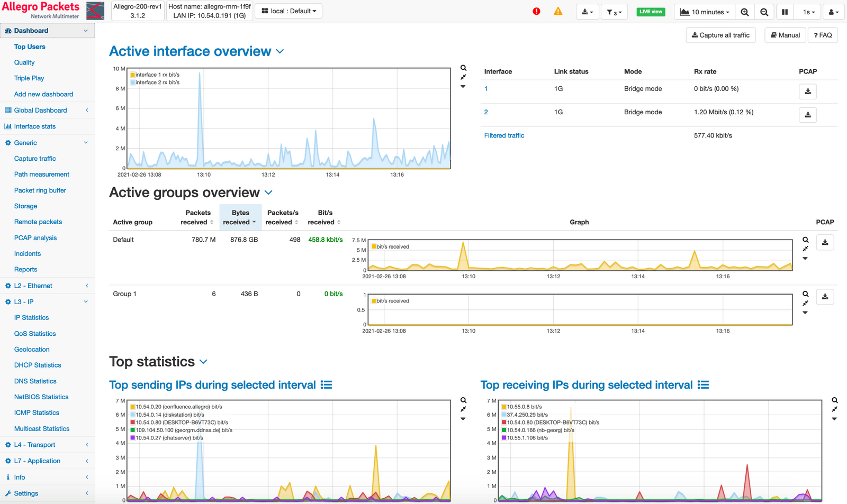Open the Filtered traffic link
Image resolution: width=847 pixels, height=504 pixels.
tap(504, 135)
